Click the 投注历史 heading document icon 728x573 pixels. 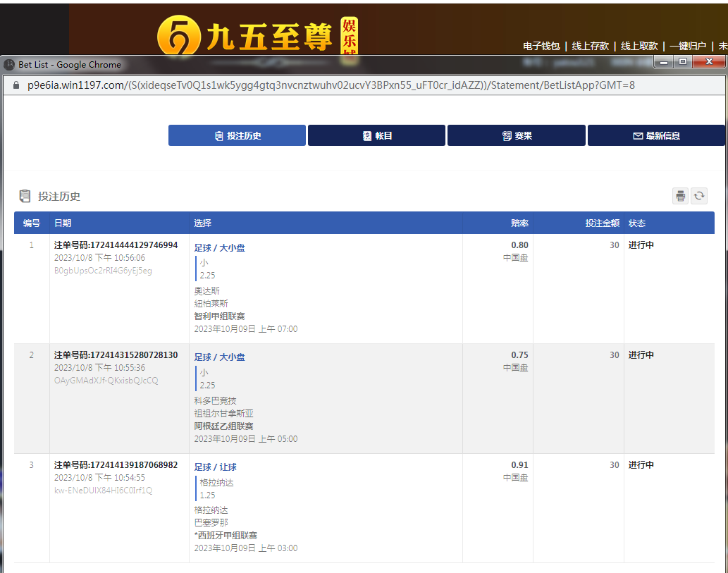point(25,196)
